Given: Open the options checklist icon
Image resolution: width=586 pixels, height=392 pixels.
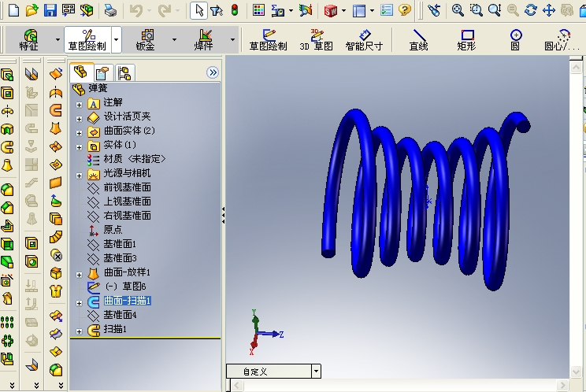Looking at the screenshot, I should [387, 10].
